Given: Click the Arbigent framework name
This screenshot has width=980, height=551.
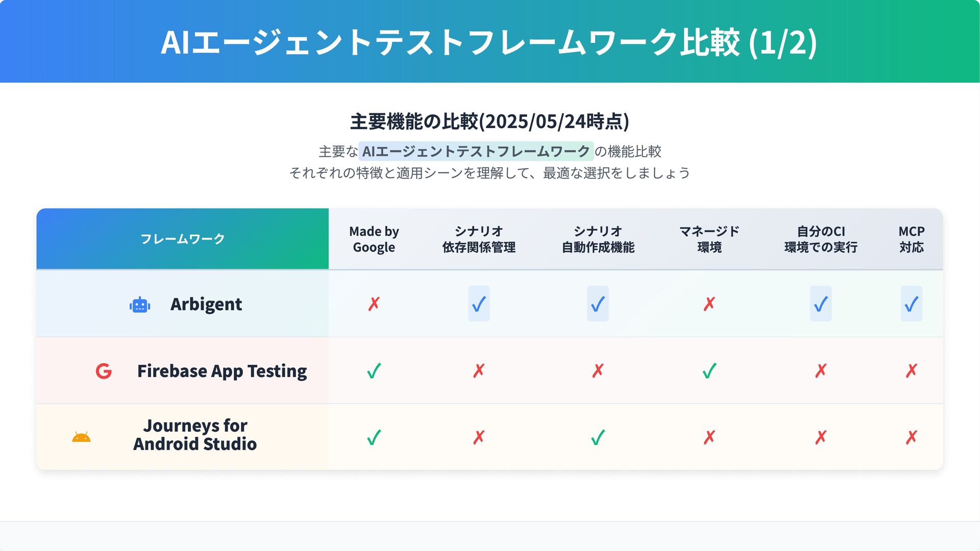Looking at the screenshot, I should [x=206, y=304].
